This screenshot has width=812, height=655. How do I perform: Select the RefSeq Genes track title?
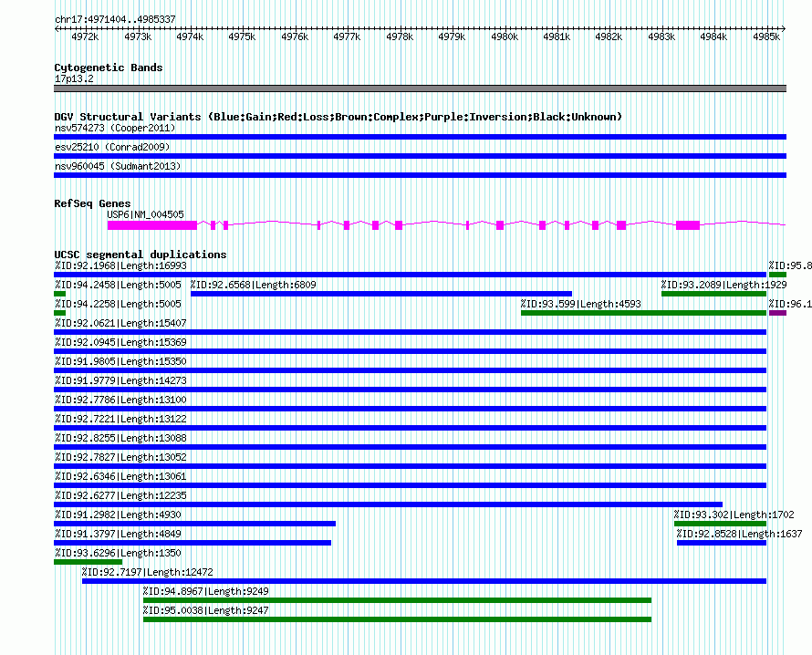[x=92, y=203]
